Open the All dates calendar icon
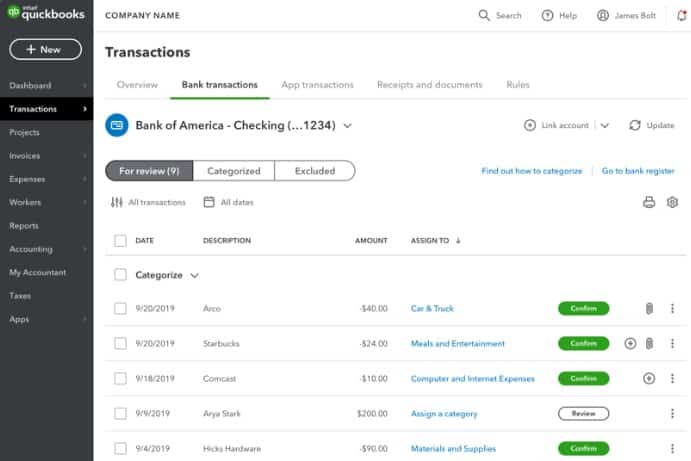The image size is (691, 461). click(209, 202)
